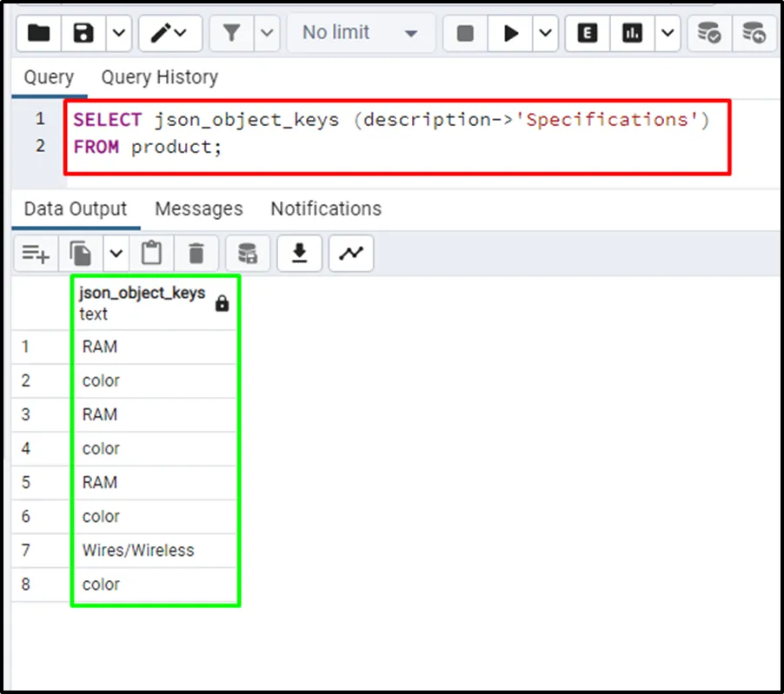Click the Paste clipboard icon in results toolbar
The width and height of the screenshot is (784, 694).
pos(152,254)
